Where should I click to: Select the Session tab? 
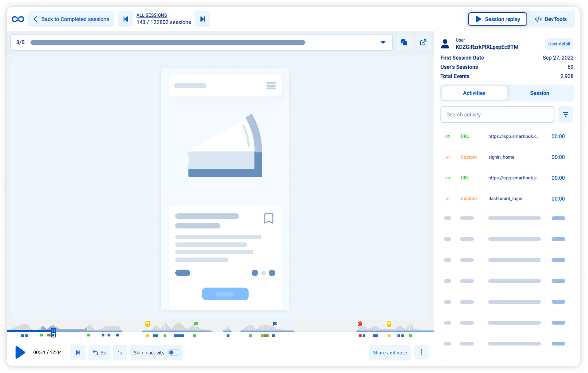pyautogui.click(x=539, y=93)
